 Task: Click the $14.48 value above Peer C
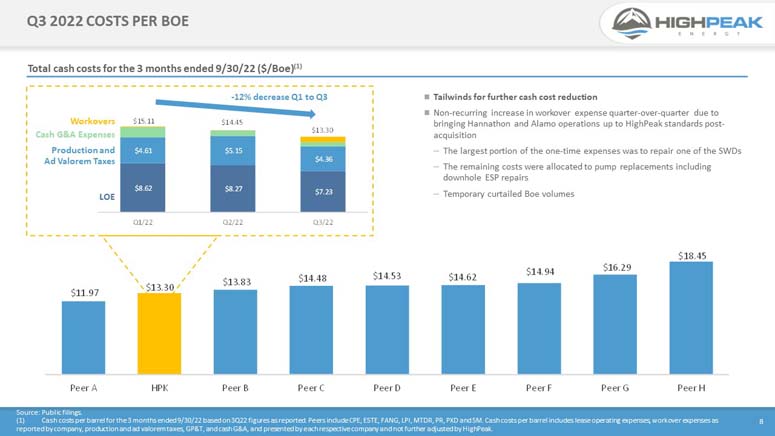(312, 278)
